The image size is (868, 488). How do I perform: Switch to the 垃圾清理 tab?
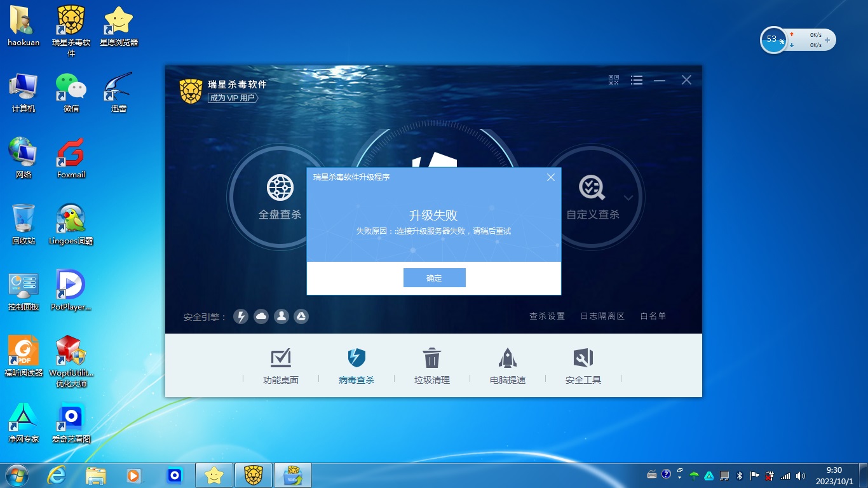(x=432, y=366)
